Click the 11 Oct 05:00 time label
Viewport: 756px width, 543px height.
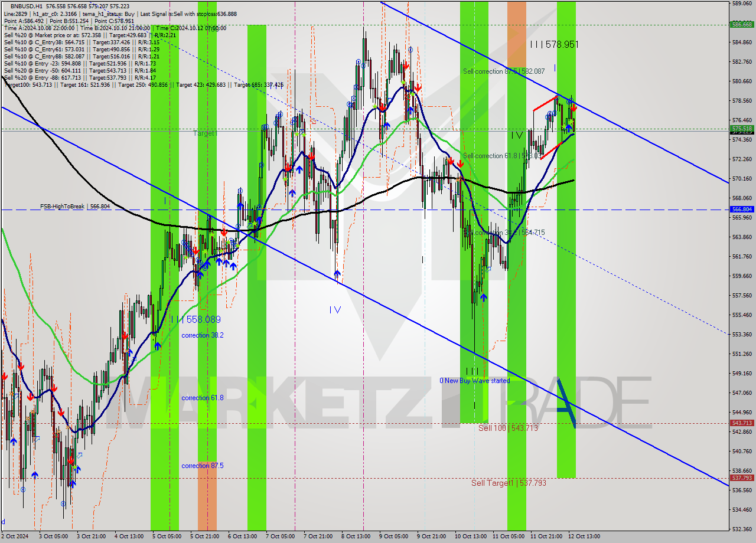(509, 537)
